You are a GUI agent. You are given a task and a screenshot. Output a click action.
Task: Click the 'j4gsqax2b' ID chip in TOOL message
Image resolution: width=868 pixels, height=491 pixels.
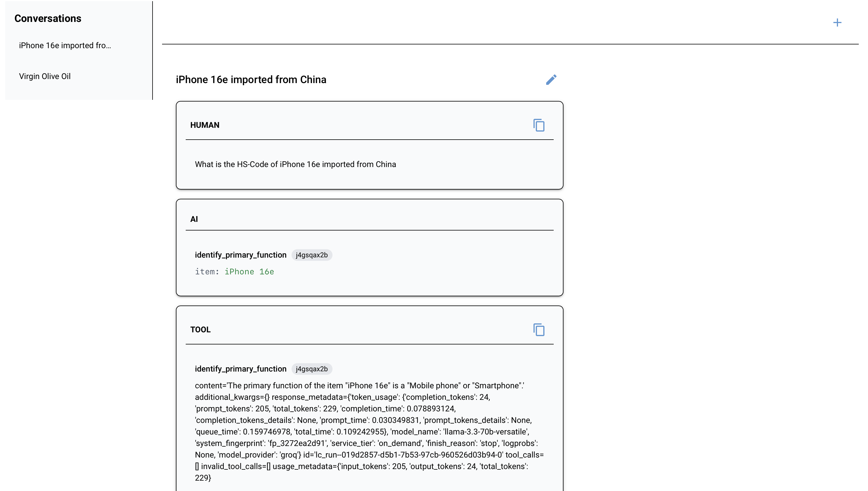tap(311, 369)
